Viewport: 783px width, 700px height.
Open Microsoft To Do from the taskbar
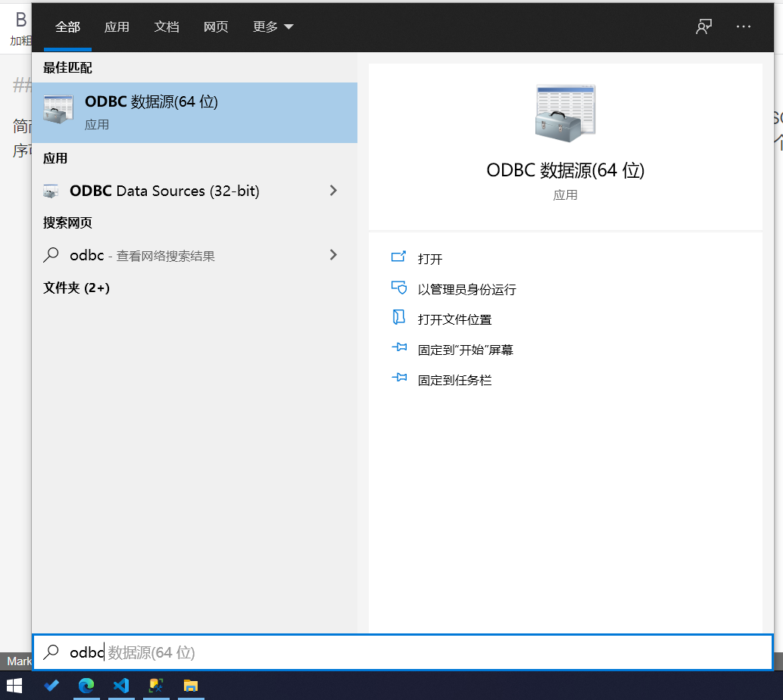51,686
